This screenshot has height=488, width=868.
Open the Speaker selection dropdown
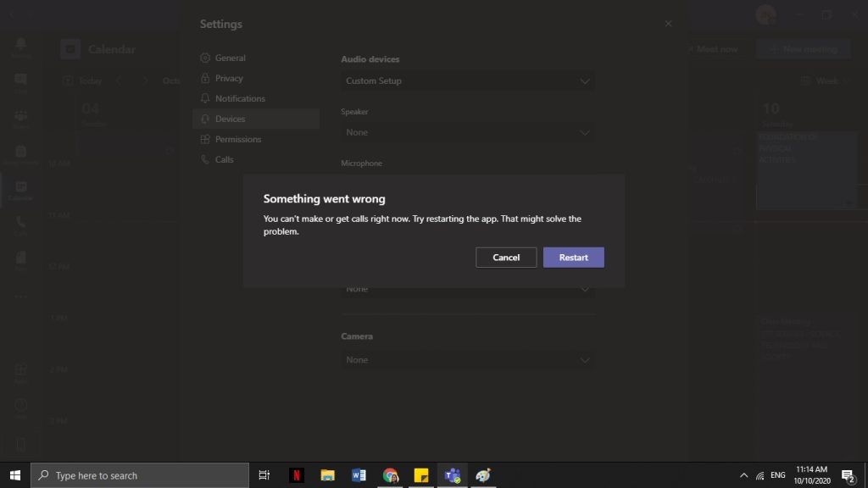coord(467,132)
